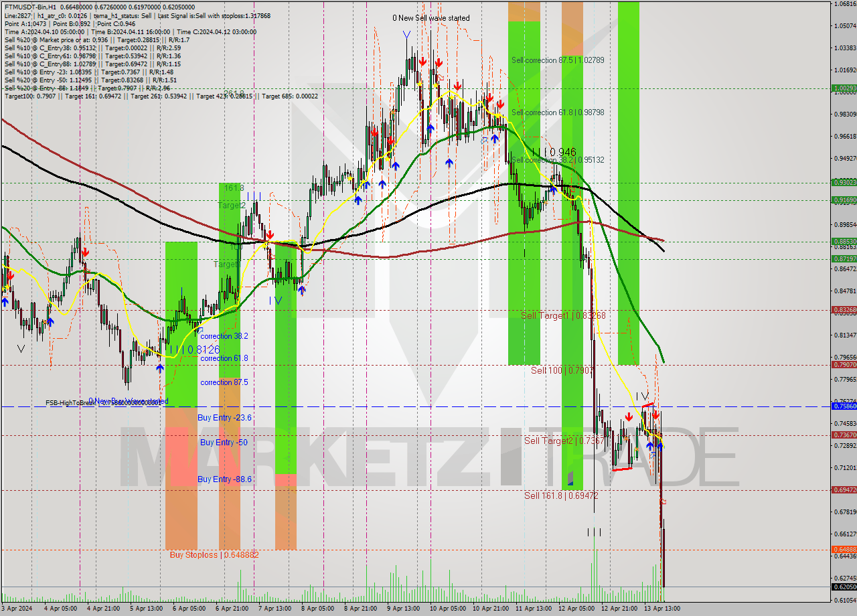
Task: Click the 'Sell %20 @ Market price' info line
Action: (97, 40)
